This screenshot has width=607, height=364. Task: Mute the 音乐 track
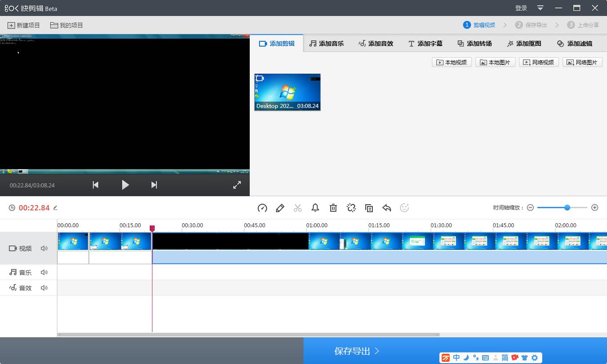click(x=44, y=273)
